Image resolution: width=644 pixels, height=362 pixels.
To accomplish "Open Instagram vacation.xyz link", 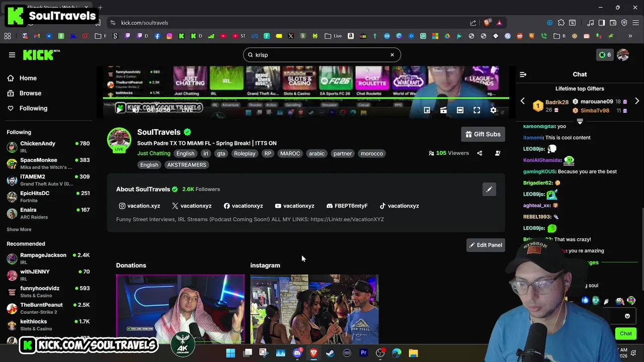I will tap(139, 206).
